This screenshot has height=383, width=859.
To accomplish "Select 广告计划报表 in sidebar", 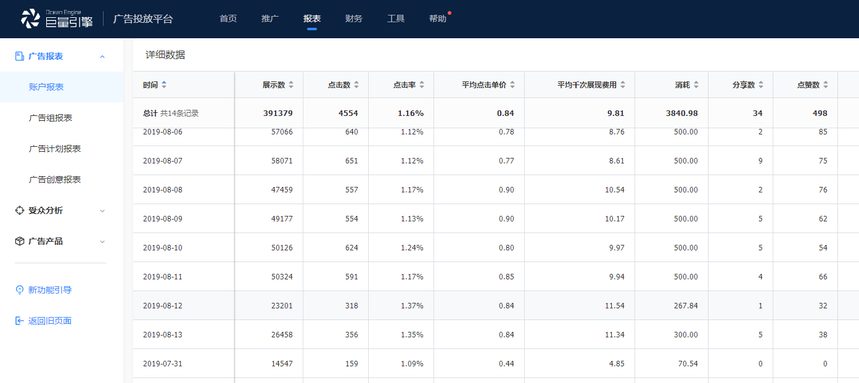I will [55, 148].
